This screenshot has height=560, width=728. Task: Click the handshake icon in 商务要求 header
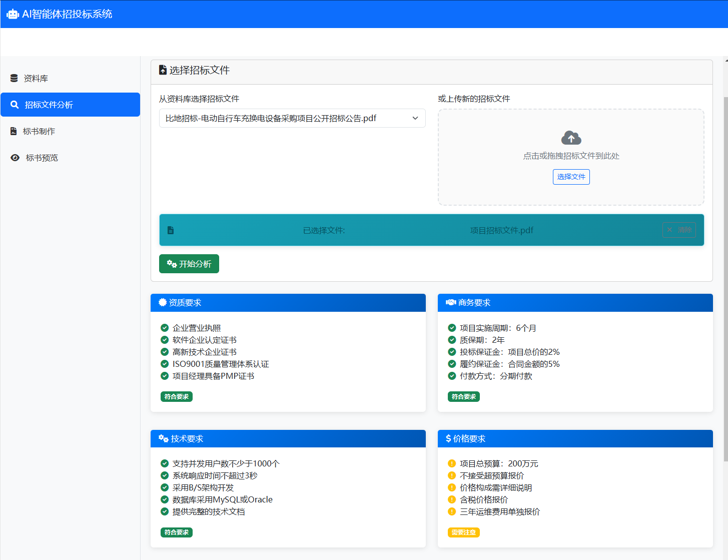pyautogui.click(x=451, y=302)
